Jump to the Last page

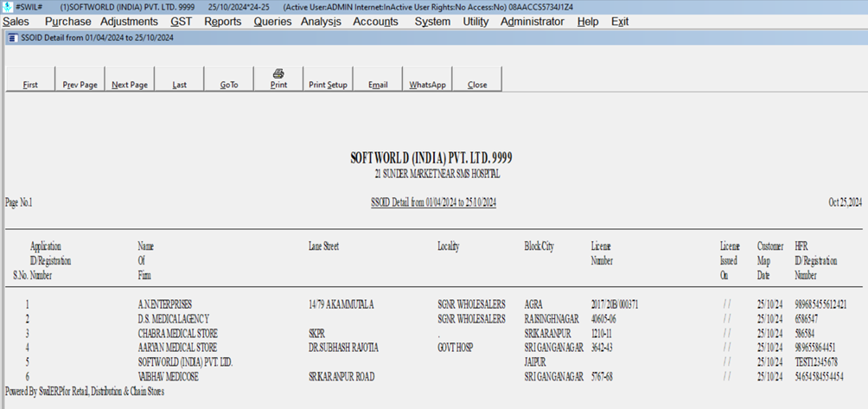coord(179,79)
